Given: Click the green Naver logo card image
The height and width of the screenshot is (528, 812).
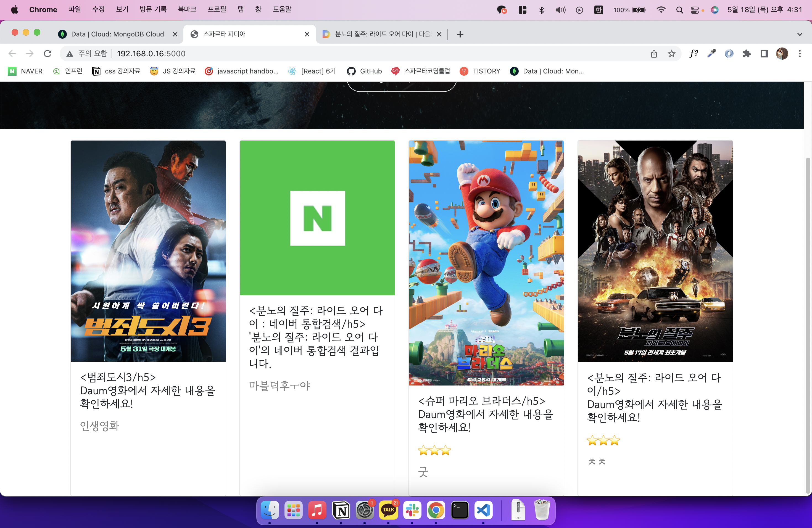Looking at the screenshot, I should 317,218.
